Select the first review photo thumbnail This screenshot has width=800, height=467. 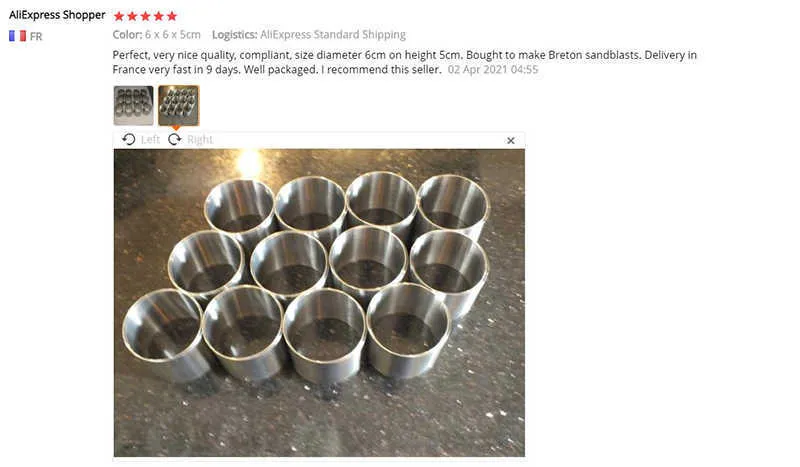133,106
